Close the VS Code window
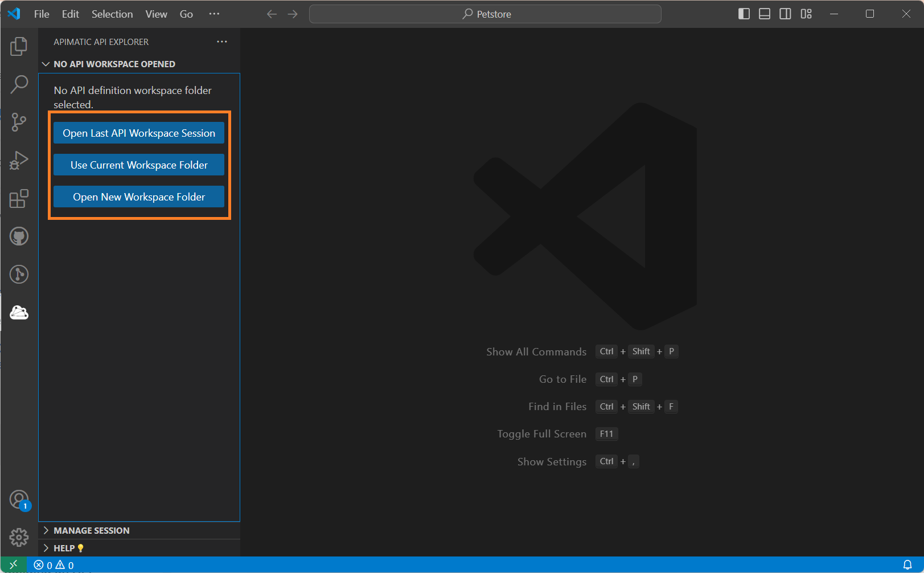924x573 pixels. pos(906,14)
